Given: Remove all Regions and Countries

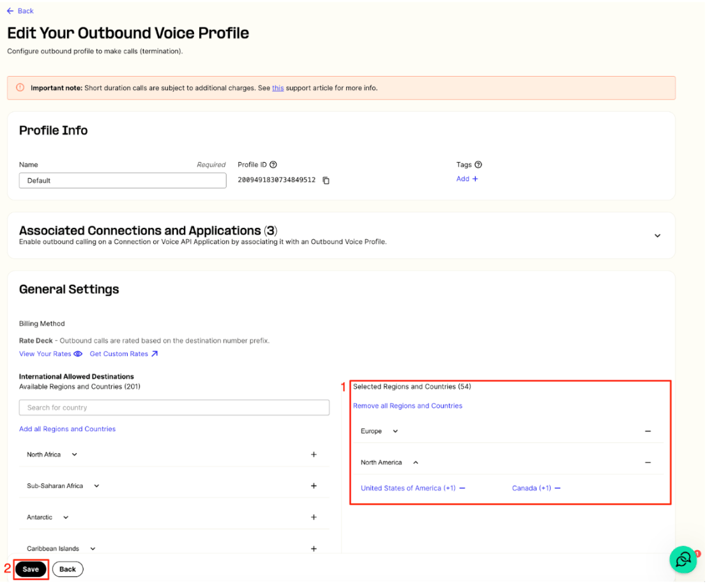Looking at the screenshot, I should [407, 406].
